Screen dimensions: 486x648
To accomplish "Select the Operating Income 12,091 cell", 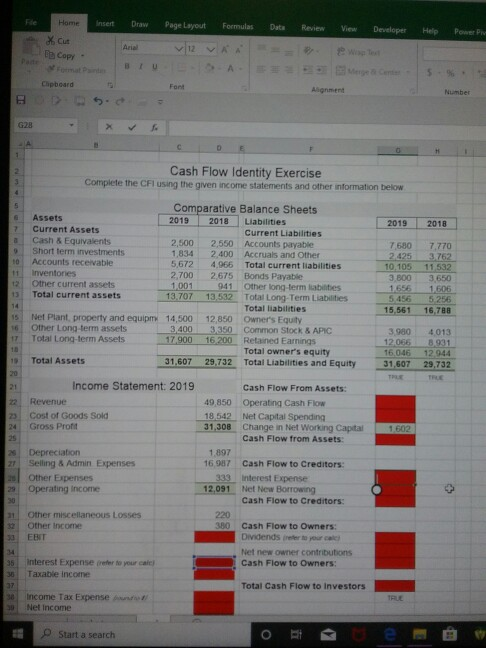I will point(217,488).
